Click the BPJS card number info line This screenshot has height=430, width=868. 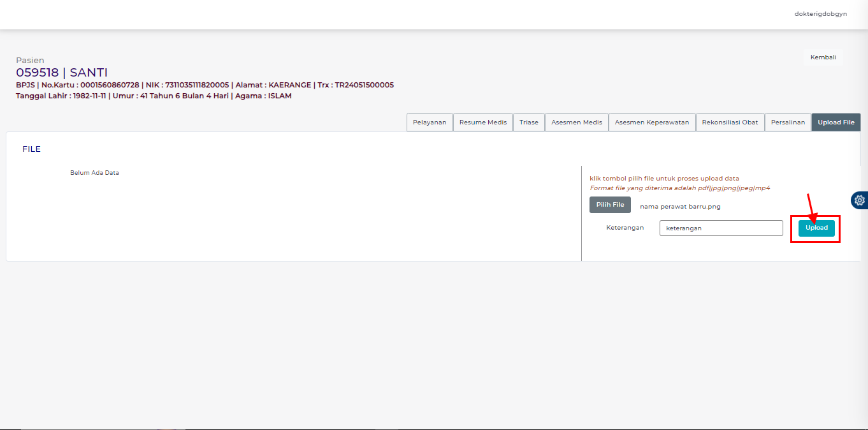[205, 85]
